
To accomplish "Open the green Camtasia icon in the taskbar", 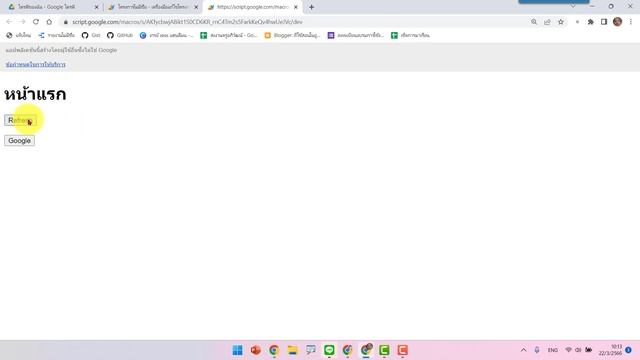I will 384,350.
